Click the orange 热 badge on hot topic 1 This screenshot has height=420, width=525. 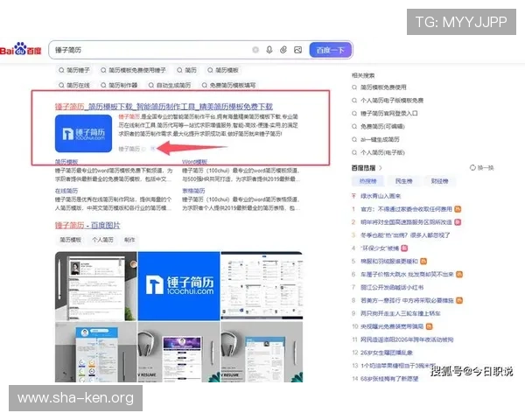(458, 209)
